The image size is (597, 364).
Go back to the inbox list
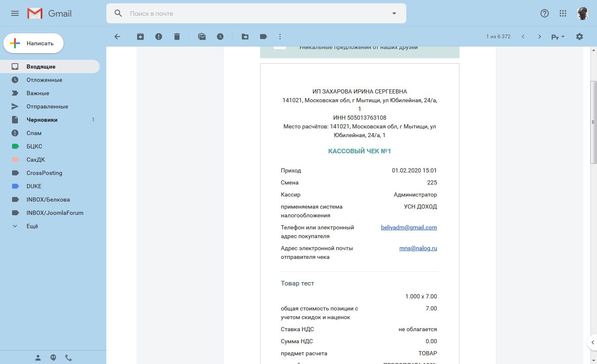tap(117, 37)
